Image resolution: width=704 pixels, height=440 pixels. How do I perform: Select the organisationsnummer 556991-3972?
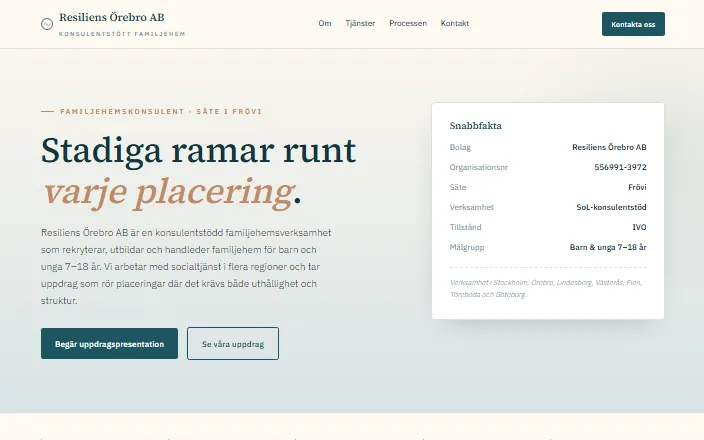point(620,167)
